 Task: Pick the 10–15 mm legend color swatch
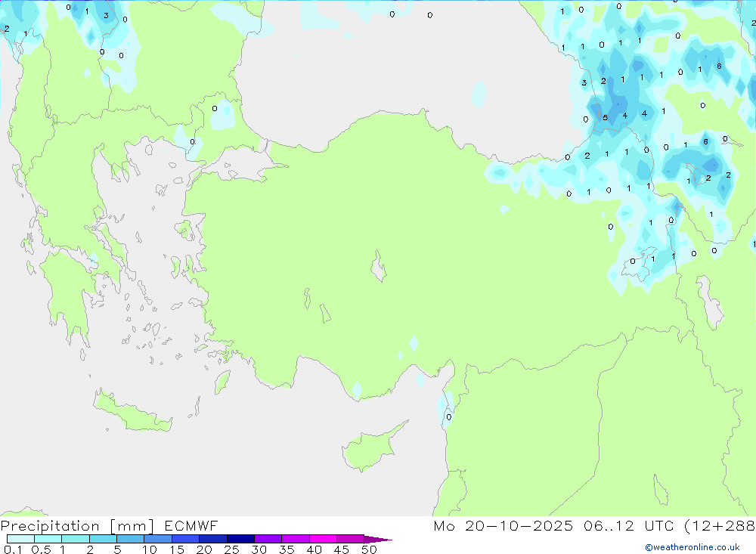pyautogui.click(x=158, y=539)
